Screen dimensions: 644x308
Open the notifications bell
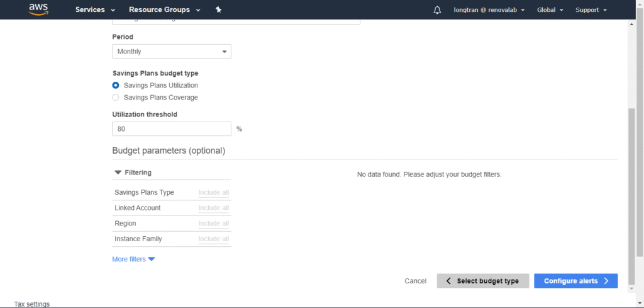[x=438, y=10]
